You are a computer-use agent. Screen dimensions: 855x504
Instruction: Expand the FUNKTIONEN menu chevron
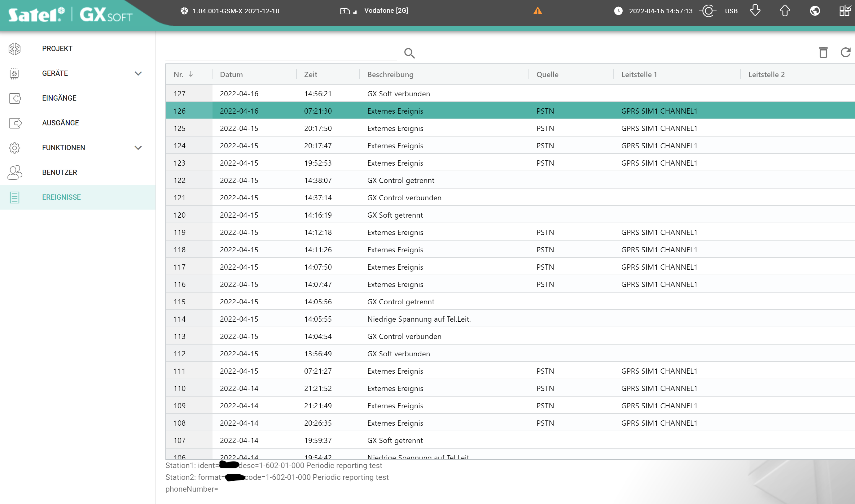click(138, 148)
